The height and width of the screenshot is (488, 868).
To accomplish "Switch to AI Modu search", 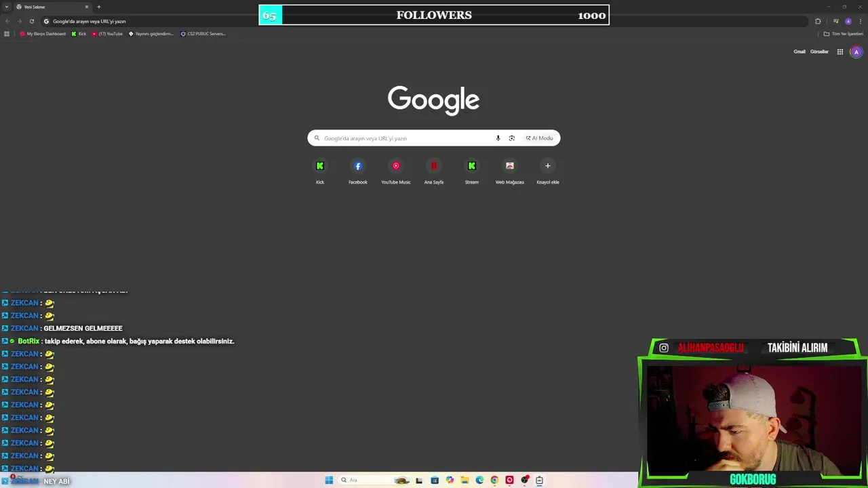I will (539, 138).
